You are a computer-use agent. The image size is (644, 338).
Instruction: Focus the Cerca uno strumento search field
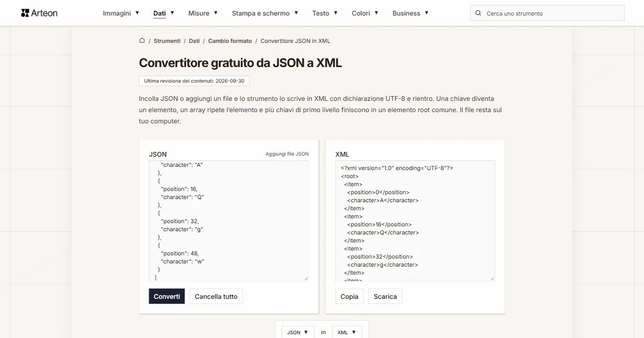point(547,13)
